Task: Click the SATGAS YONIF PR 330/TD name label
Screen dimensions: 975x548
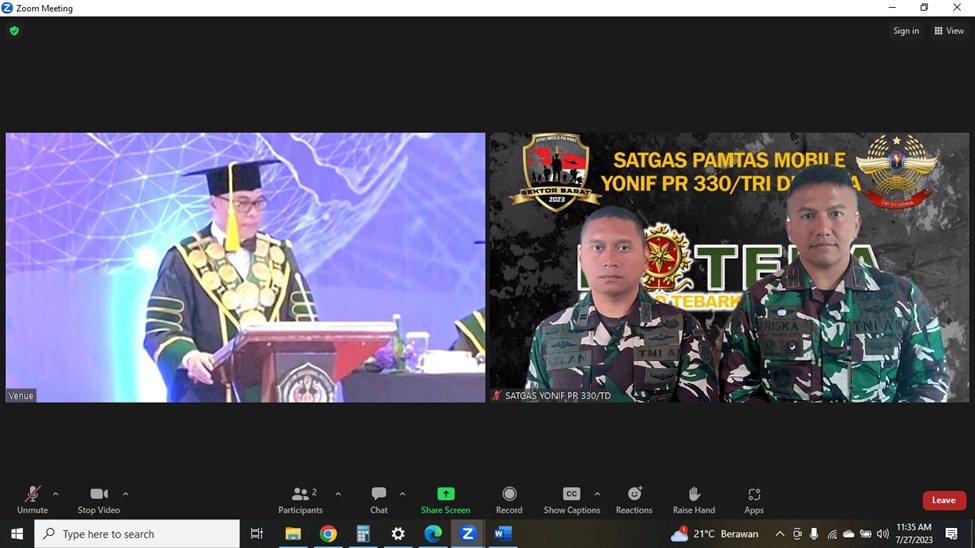Action: (x=557, y=396)
